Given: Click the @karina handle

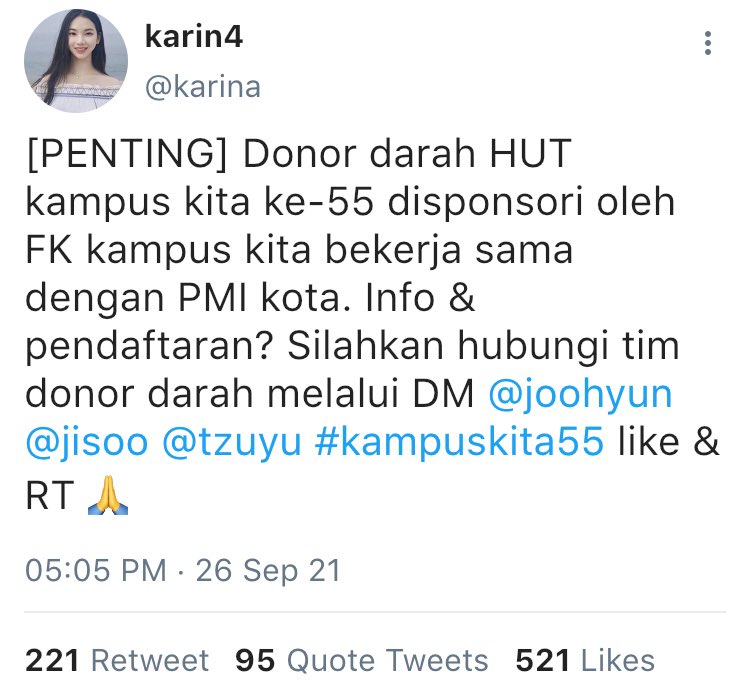Looking at the screenshot, I should click(x=203, y=87).
